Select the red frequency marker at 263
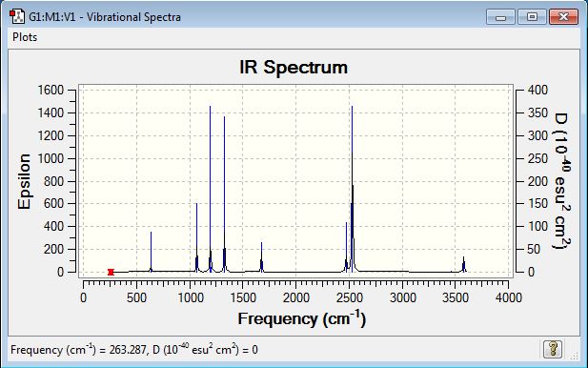This screenshot has width=588, height=368. pos(111,272)
